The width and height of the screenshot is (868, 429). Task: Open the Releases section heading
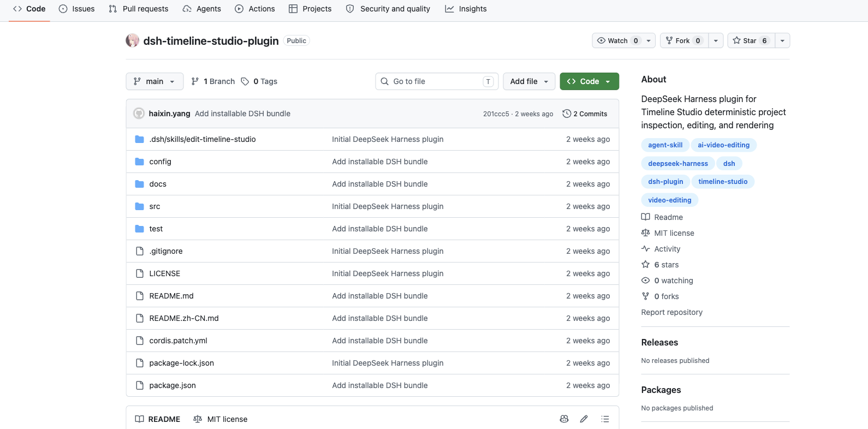pyautogui.click(x=659, y=342)
